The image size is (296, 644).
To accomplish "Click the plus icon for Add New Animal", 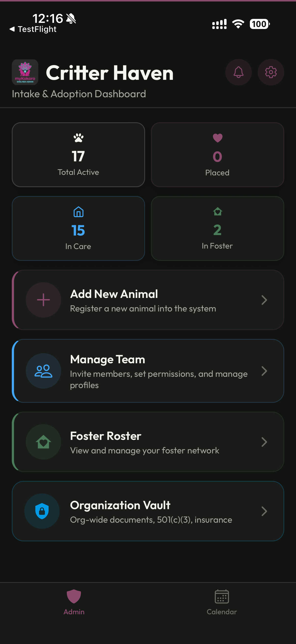I will [43, 300].
